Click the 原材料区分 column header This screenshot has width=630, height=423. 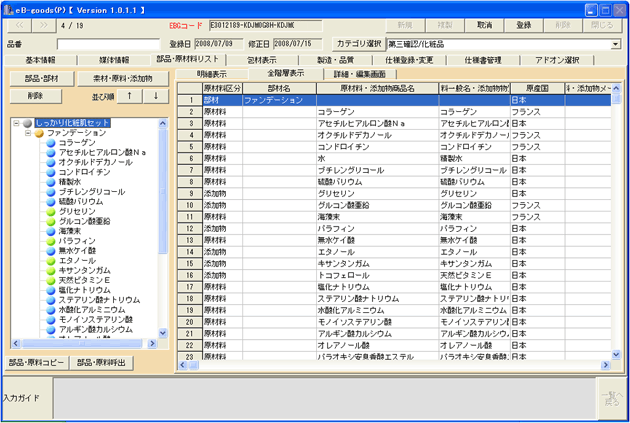point(222,88)
